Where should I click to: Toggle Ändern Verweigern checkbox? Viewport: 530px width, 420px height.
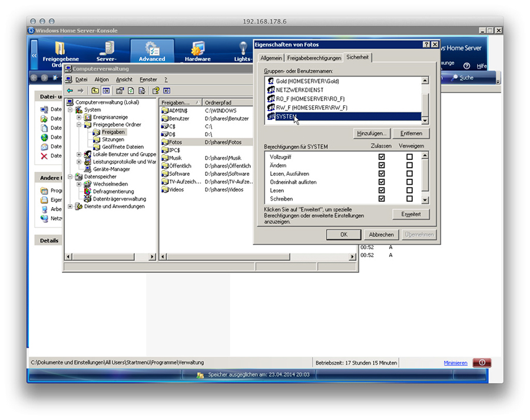[x=409, y=165]
